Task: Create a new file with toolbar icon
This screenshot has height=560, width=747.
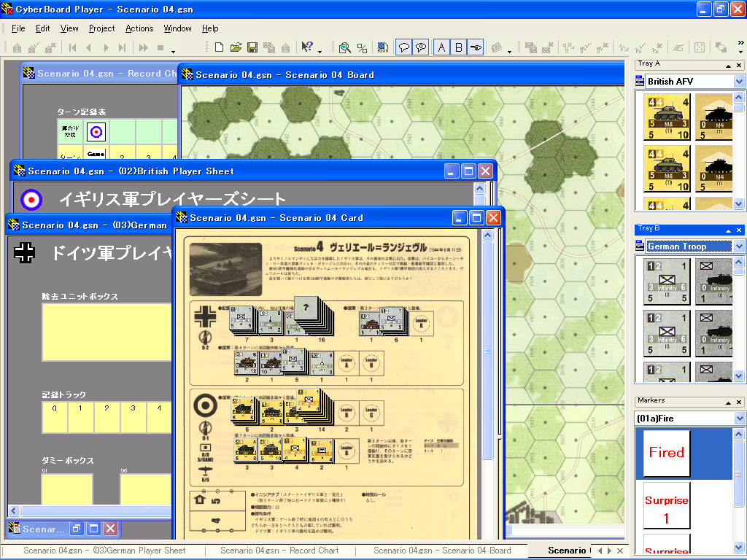Action: pyautogui.click(x=219, y=47)
